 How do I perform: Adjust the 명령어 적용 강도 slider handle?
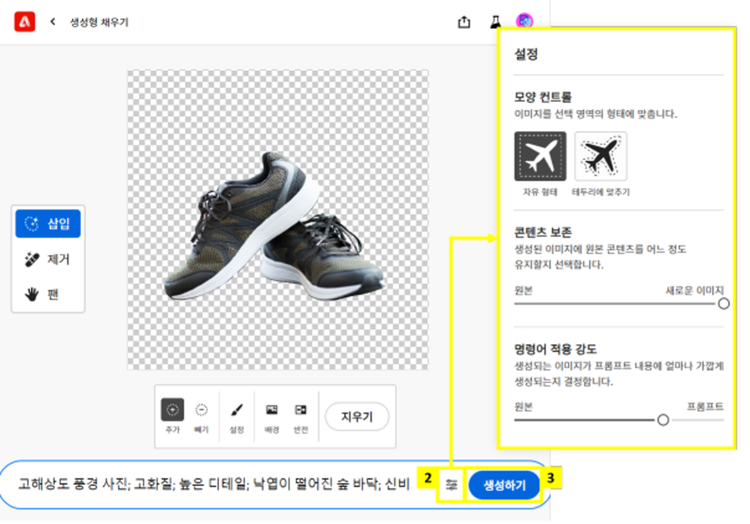pos(663,420)
